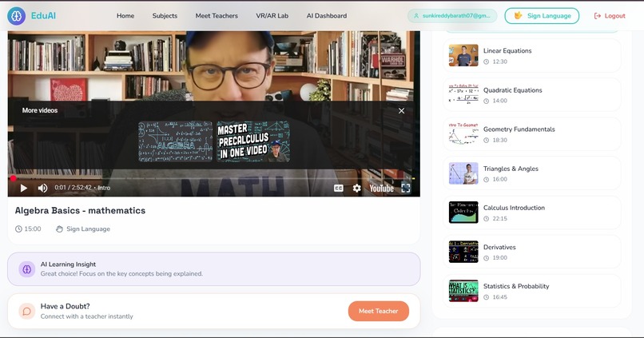Click the EduAI brand name text
The image size is (644, 338).
point(43,16)
